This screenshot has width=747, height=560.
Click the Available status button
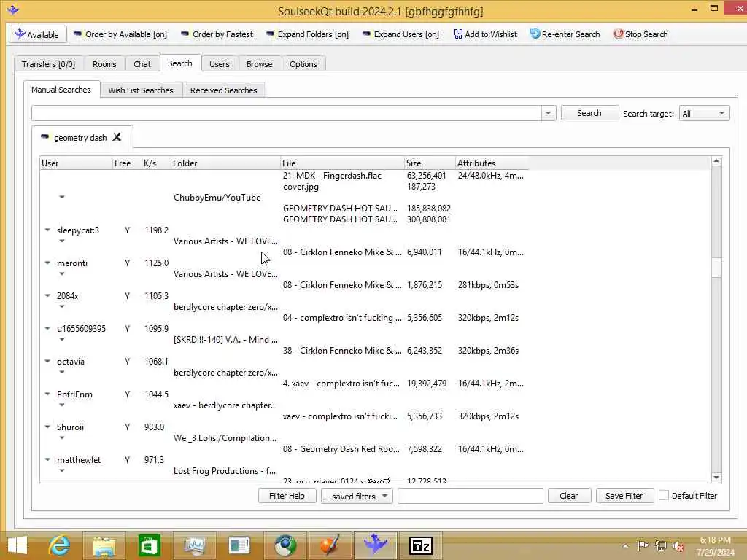[37, 35]
